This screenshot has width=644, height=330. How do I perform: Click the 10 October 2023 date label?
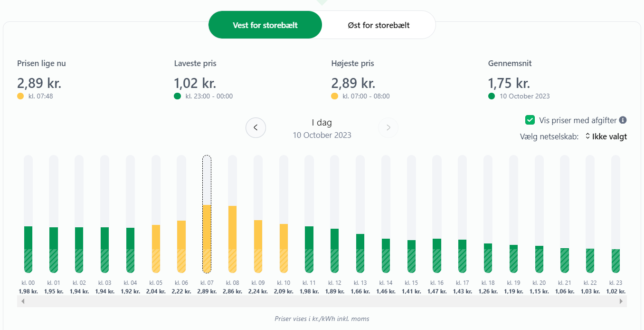tap(322, 135)
